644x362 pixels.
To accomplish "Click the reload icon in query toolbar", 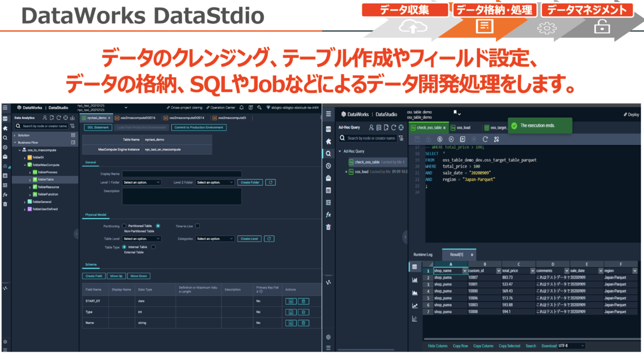I will coord(485,139).
